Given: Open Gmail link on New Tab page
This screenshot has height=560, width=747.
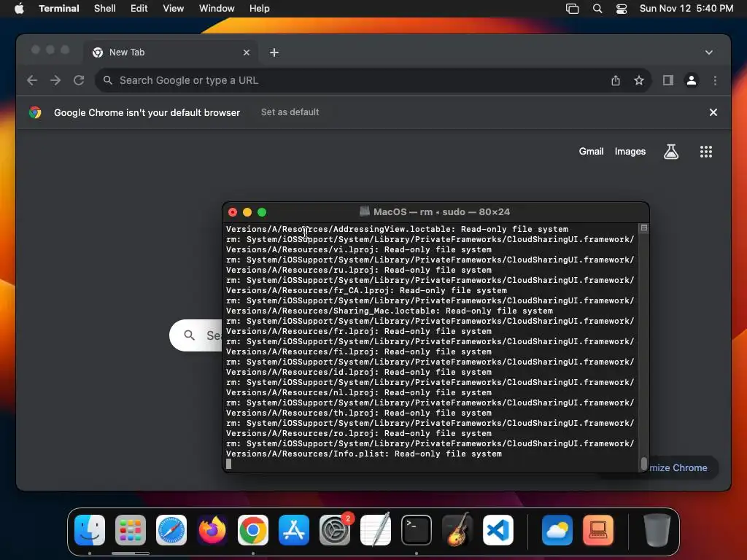Looking at the screenshot, I should (x=591, y=152).
